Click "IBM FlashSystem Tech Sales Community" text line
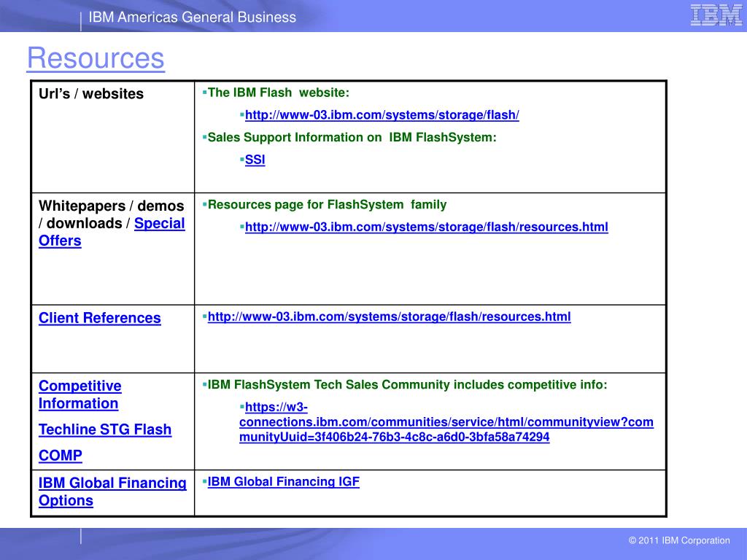This screenshot has width=747, height=560. tap(407, 384)
